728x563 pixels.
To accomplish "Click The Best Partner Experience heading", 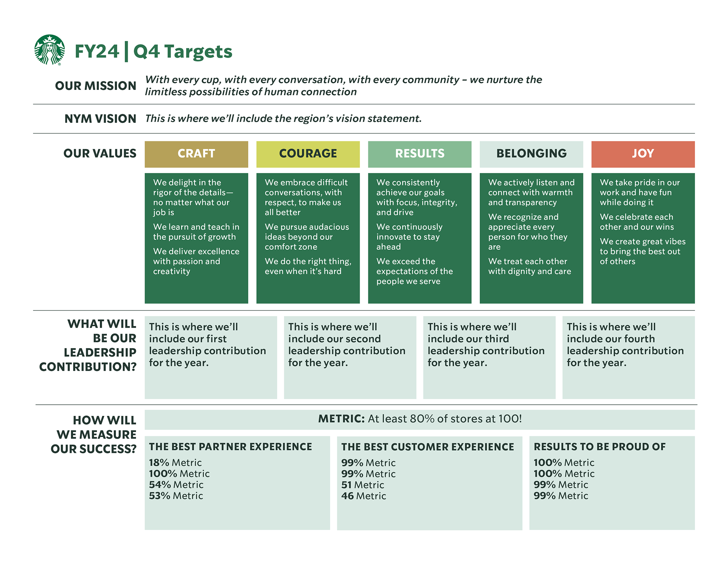I will [230, 447].
